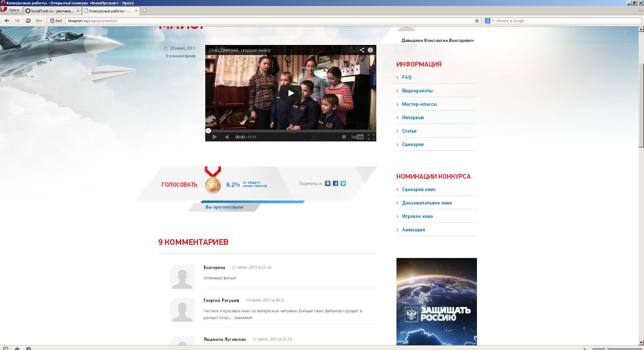This screenshot has height=350, width=644.
Task: Open the Игровое кино nomination
Action: point(417,216)
